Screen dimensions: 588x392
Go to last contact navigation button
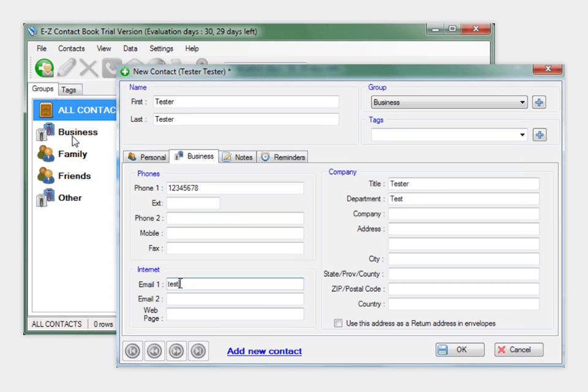(198, 351)
